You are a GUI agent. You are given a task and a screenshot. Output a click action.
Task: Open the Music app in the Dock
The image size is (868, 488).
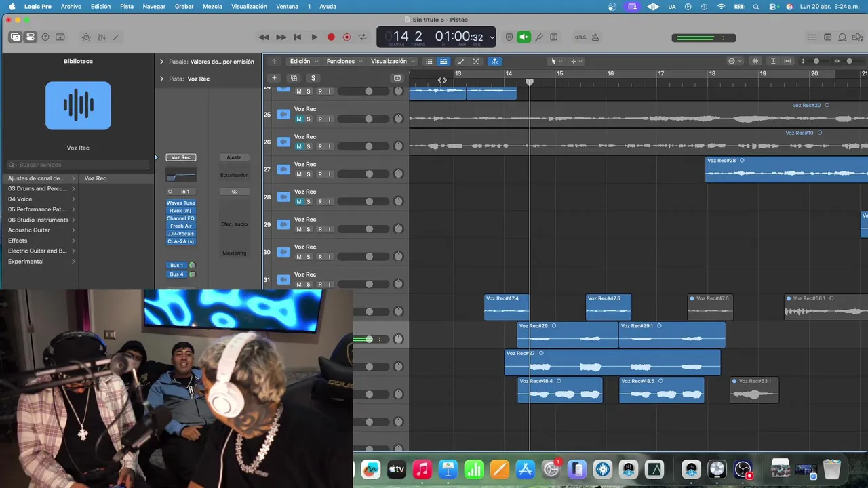(422, 469)
